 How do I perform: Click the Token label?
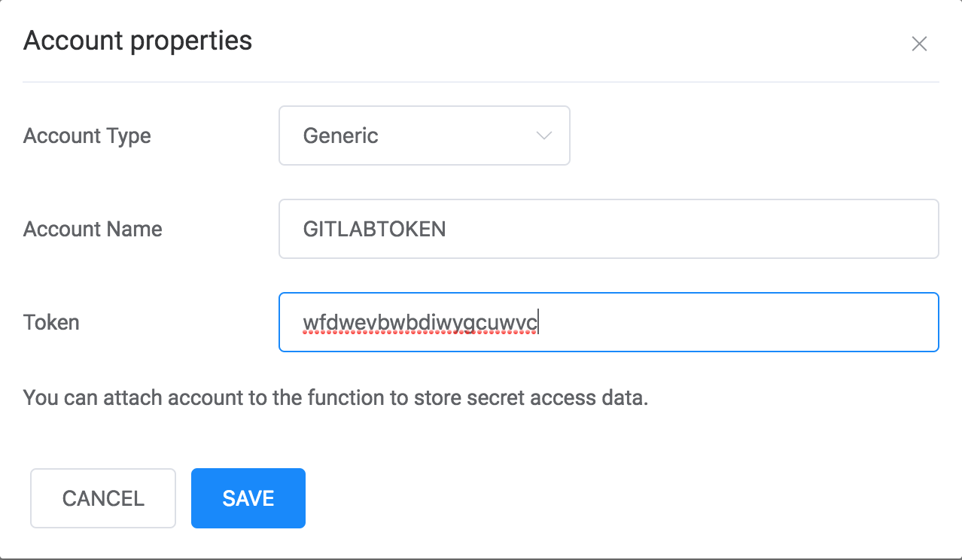[51, 323]
